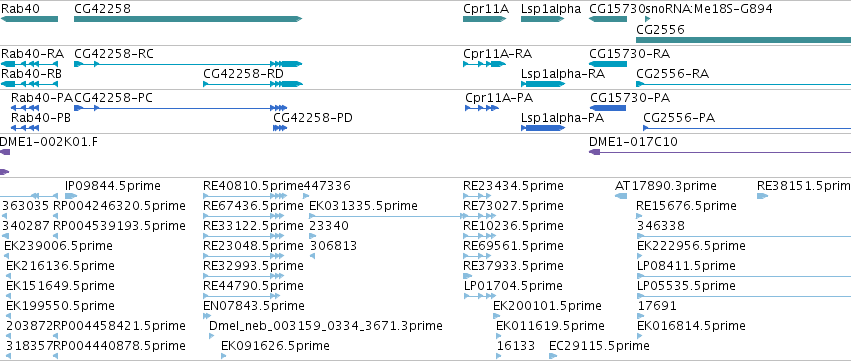
Task: Open the CG42258-RC transcript label
Action: pos(114,54)
